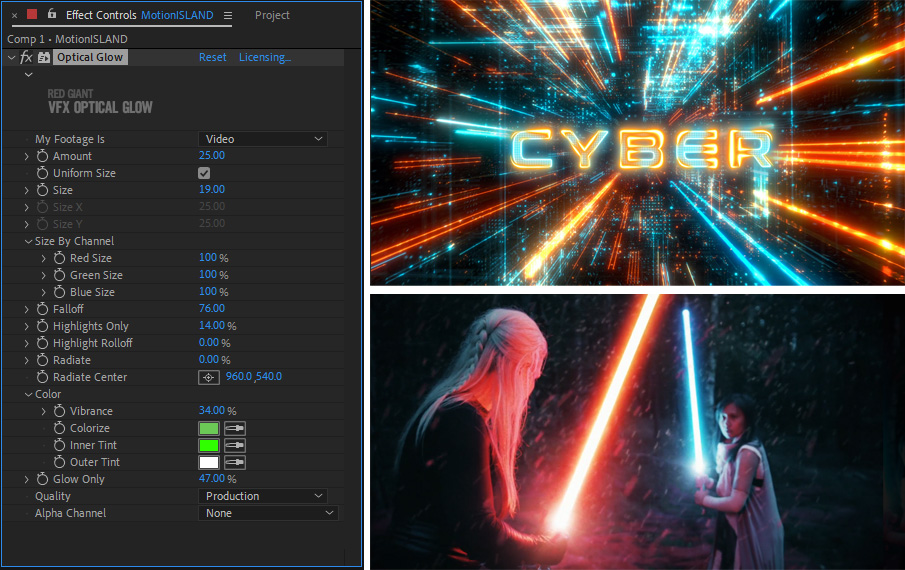This screenshot has height=570, width=905.
Task: Toggle the Inner Tint stopwatch
Action: (x=59, y=445)
